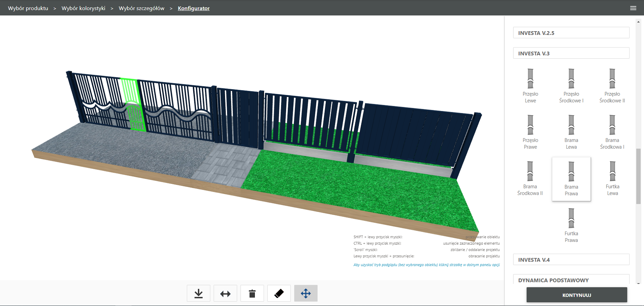Click the download arrow icon in bottom toolbar
644x306 pixels.
199,293
